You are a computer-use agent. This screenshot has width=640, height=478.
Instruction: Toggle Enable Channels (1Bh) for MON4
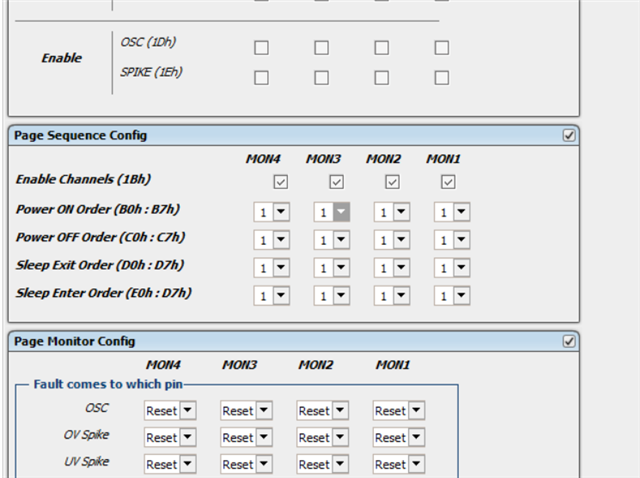280,182
